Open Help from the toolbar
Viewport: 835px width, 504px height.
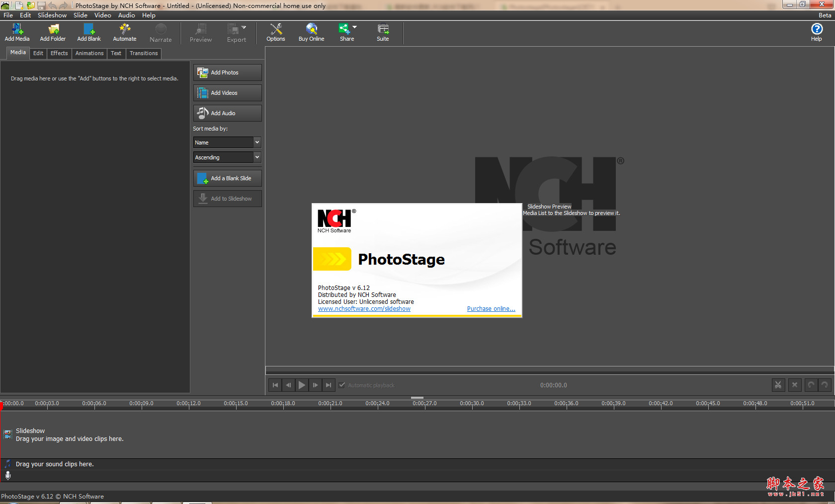(x=817, y=33)
